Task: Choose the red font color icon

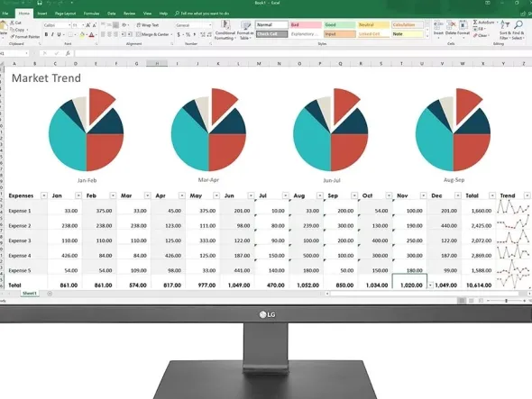Action: (x=91, y=34)
